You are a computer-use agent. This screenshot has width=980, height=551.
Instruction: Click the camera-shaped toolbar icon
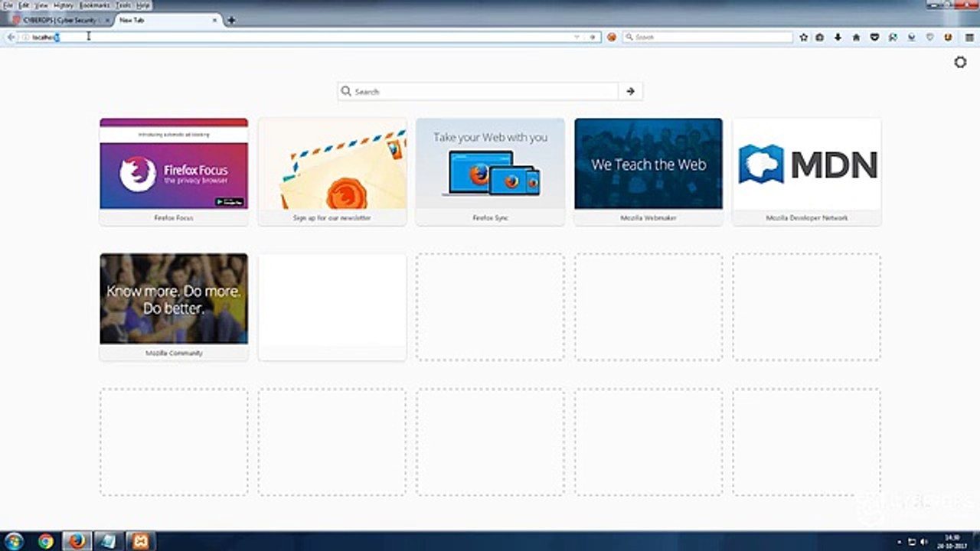point(820,37)
